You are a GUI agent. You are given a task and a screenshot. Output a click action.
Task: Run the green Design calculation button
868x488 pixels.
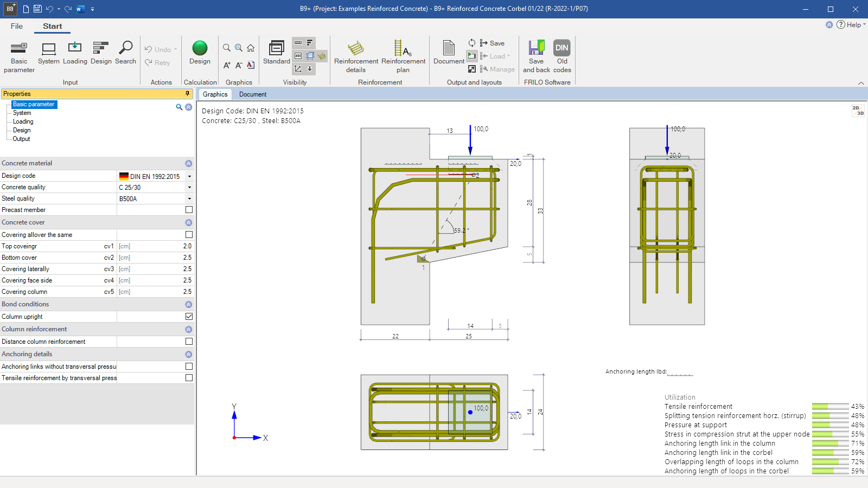[200, 53]
